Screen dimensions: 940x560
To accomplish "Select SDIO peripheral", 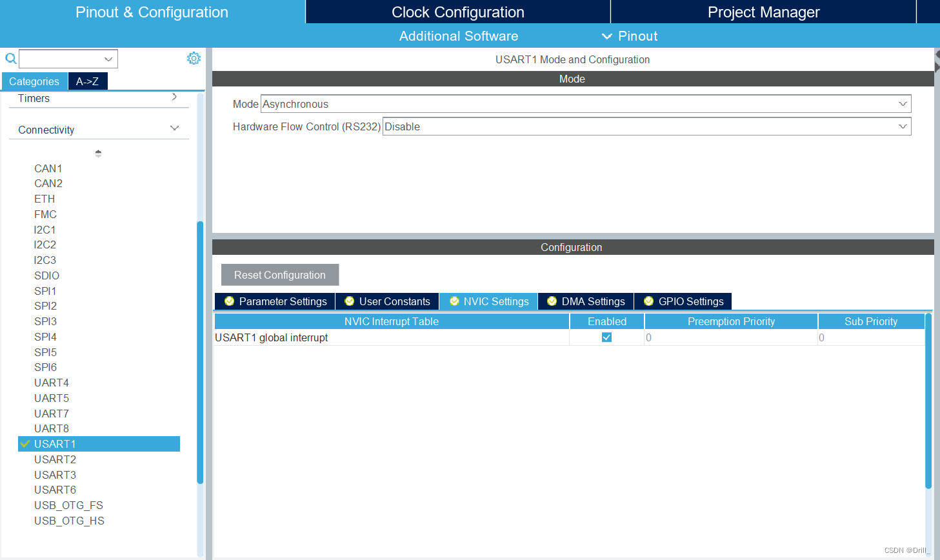I will [46, 275].
